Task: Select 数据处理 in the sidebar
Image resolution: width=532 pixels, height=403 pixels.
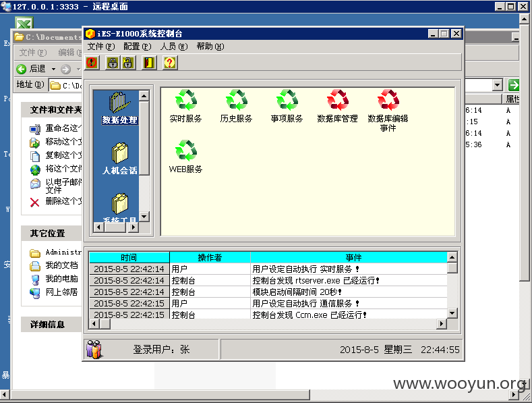Action: click(x=119, y=108)
